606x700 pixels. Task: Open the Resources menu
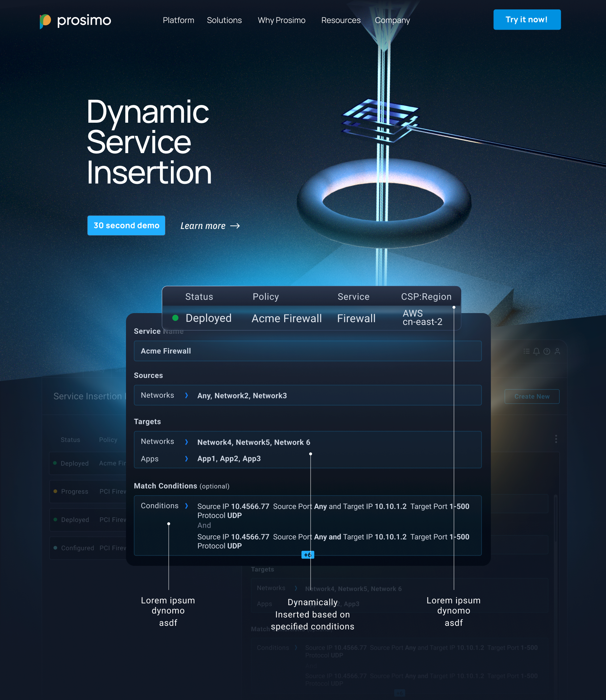click(341, 21)
